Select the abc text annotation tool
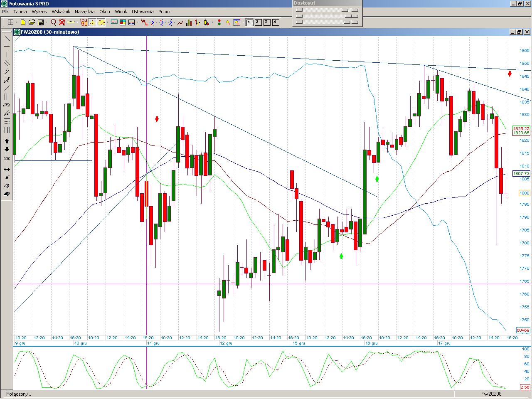The image size is (532, 399). point(7,158)
